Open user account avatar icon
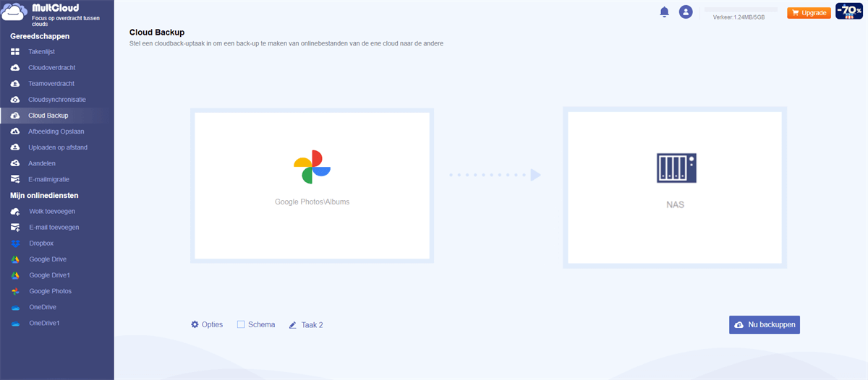Viewport: 868px width, 380px height. [686, 12]
